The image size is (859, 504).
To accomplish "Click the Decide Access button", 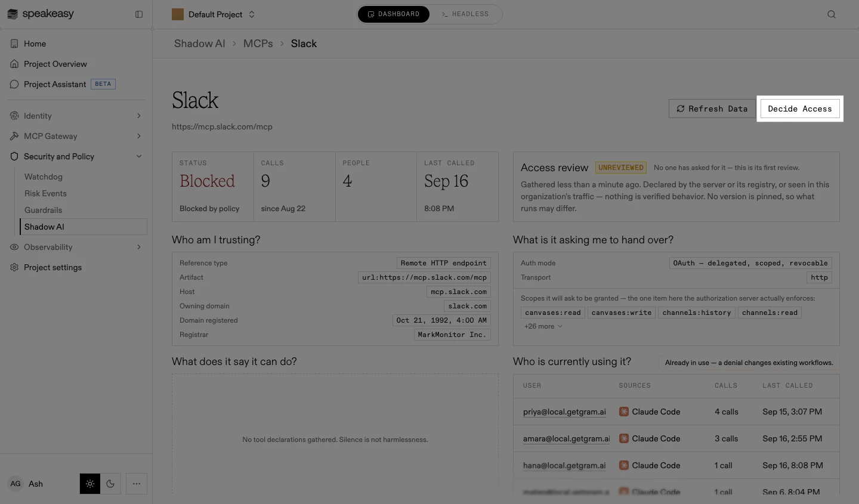I will pos(800,109).
